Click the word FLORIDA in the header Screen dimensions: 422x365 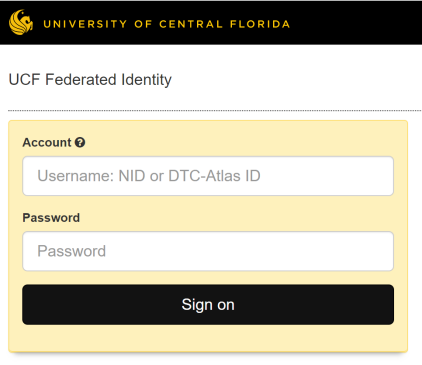pos(260,24)
